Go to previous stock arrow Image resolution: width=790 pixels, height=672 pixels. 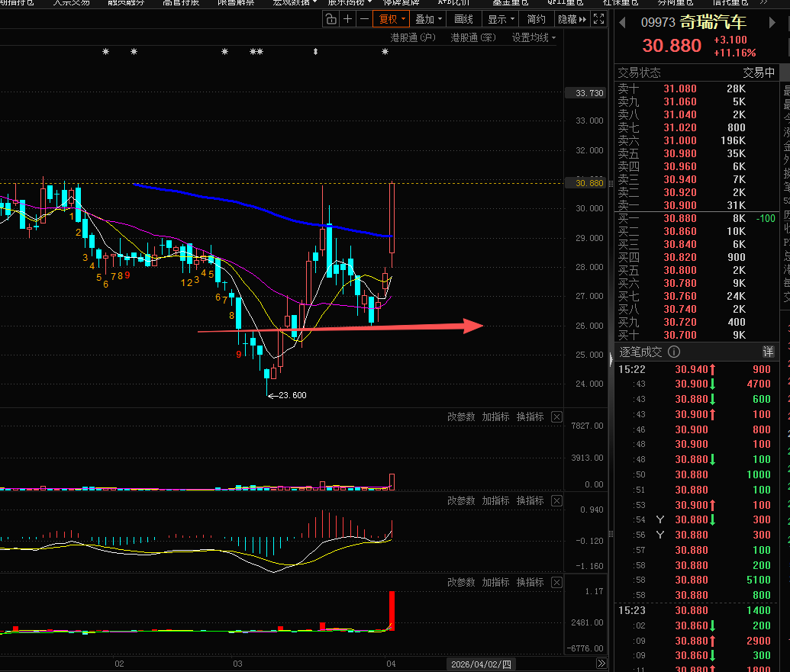[622, 23]
